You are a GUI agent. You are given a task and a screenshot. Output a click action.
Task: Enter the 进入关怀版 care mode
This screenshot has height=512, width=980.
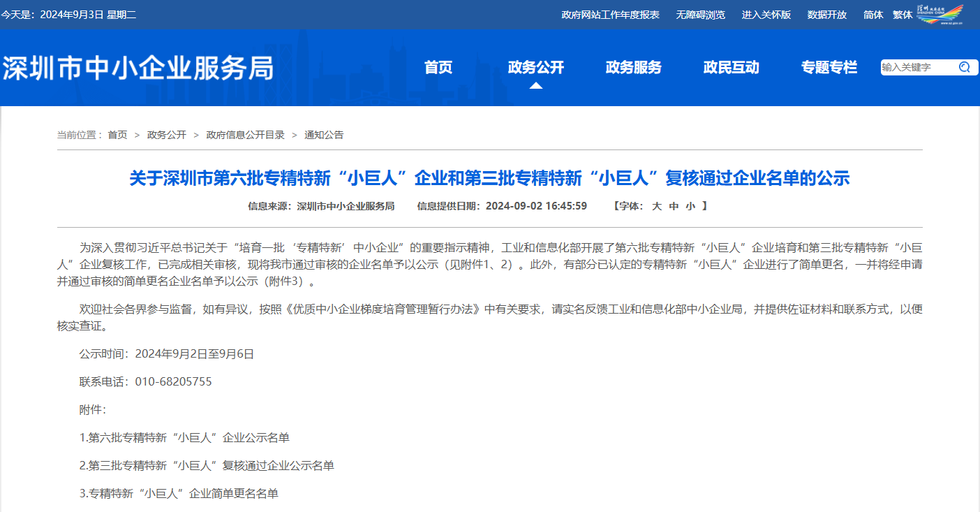766,15
